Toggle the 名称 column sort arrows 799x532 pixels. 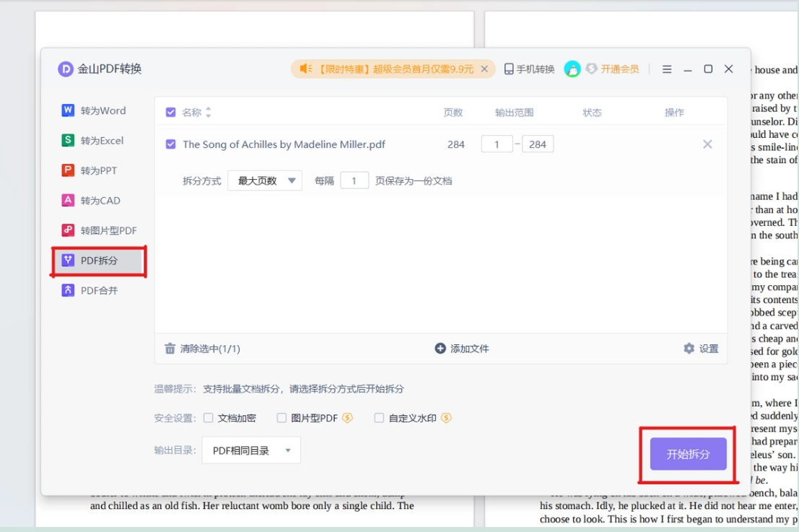click(208, 112)
